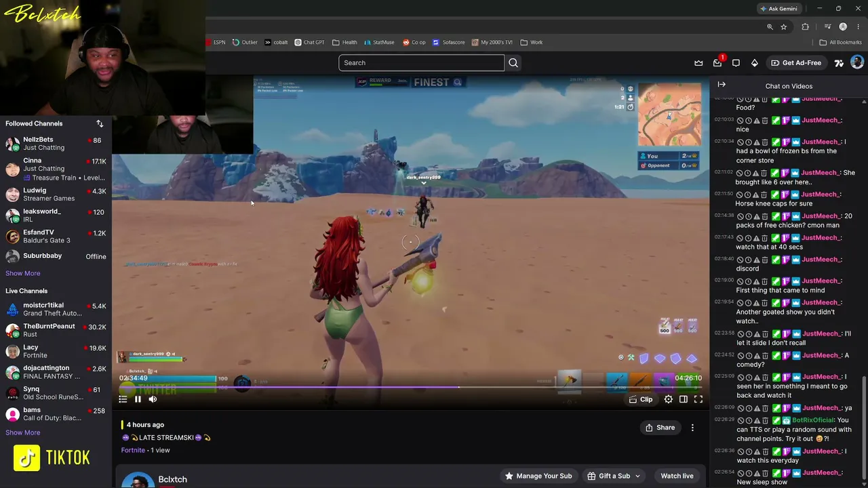Image resolution: width=868 pixels, height=488 pixels.
Task: Click Chrome's zoom magnifier icon
Action: point(770,27)
